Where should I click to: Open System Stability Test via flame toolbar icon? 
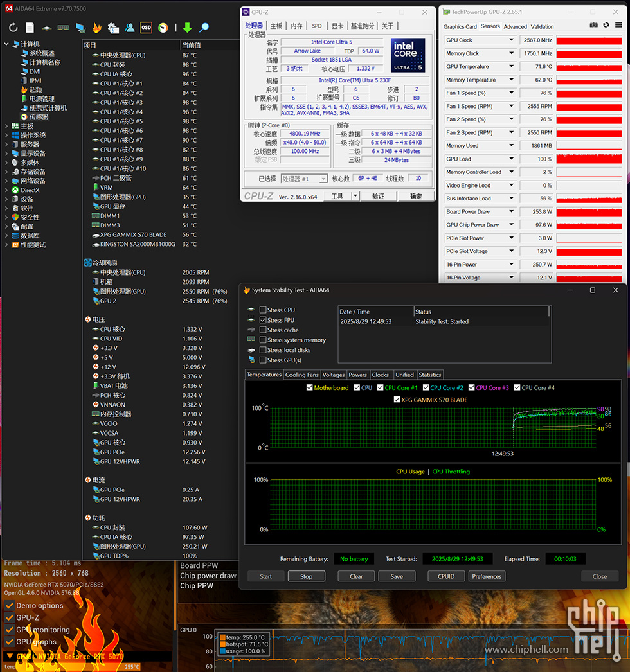click(97, 28)
